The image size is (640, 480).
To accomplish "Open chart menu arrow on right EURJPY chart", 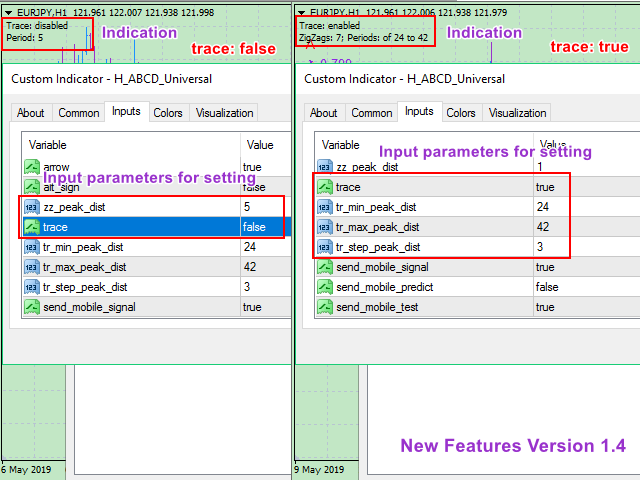I will coord(301,13).
